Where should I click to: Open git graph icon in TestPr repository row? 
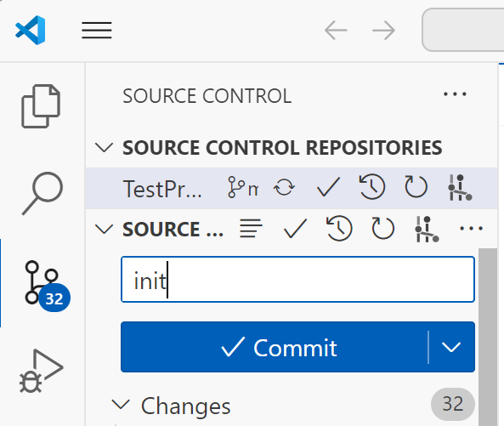pos(460,187)
